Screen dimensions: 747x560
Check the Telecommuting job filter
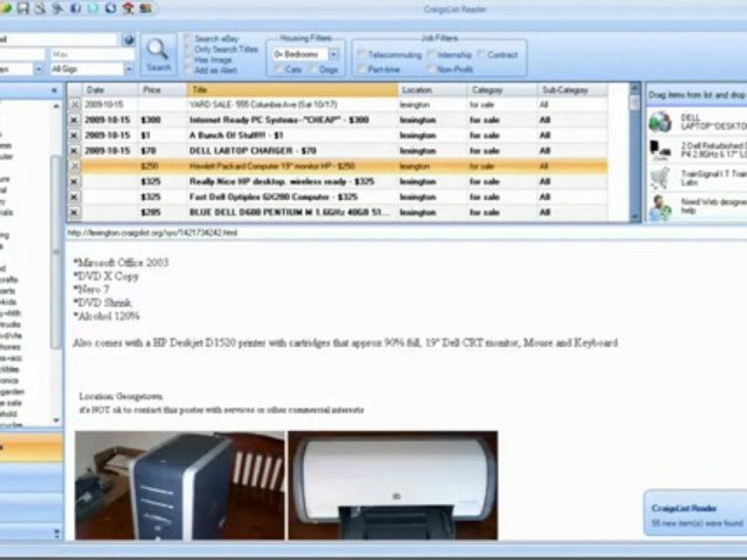click(362, 54)
